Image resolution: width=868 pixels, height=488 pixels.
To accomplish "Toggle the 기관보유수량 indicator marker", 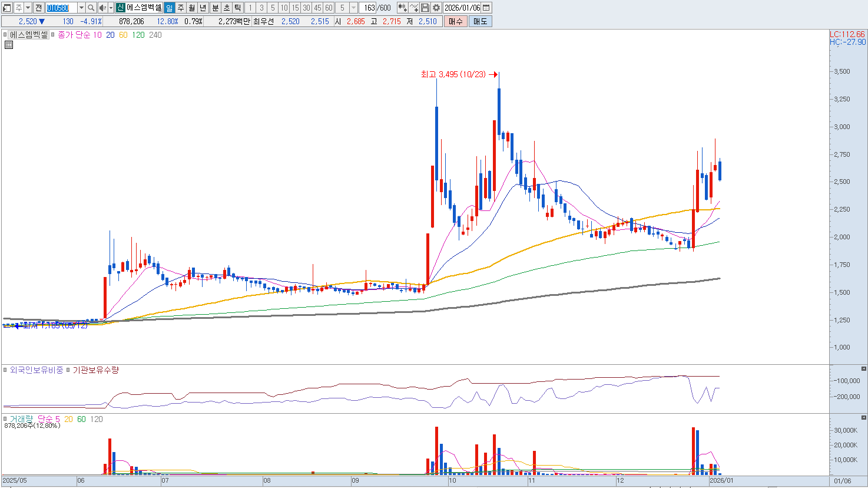I will (68, 370).
